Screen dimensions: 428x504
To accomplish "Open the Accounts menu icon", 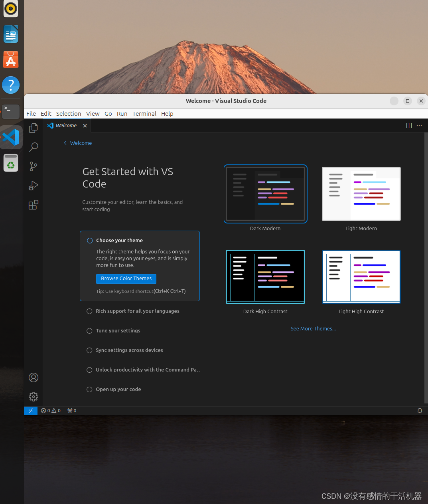I will point(34,378).
